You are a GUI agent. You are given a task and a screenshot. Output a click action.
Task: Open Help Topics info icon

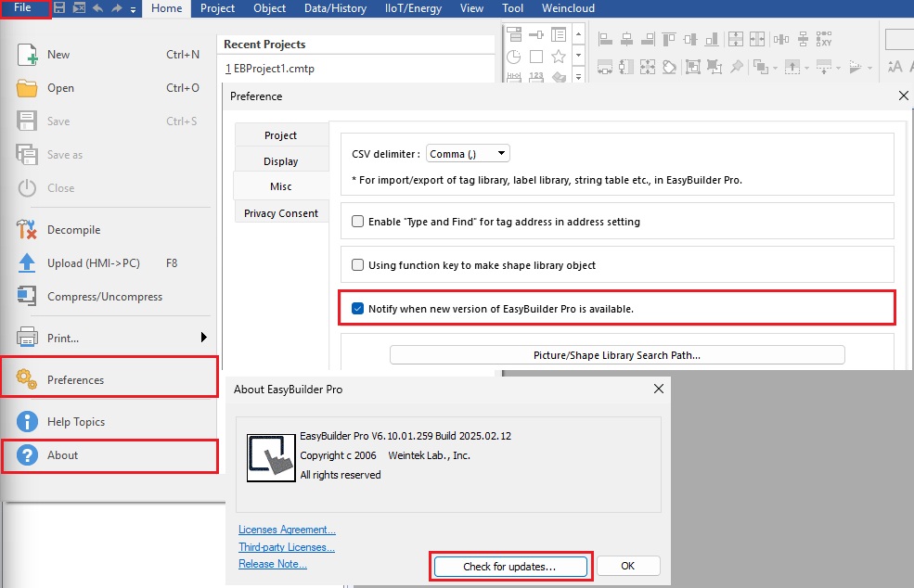(28, 422)
